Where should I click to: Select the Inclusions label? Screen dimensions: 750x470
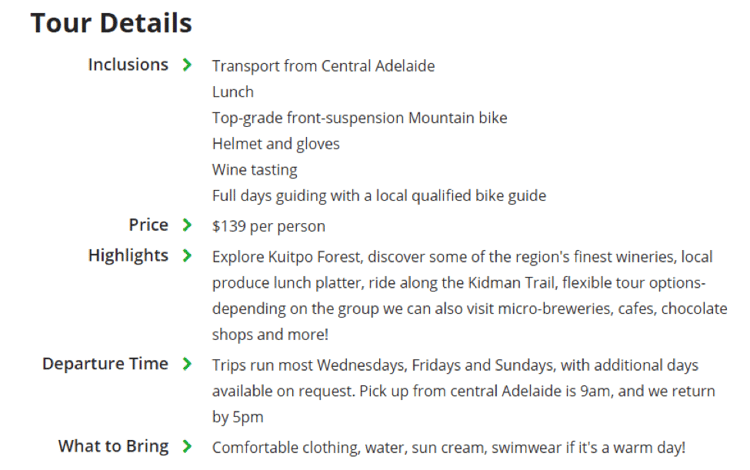pyautogui.click(x=128, y=65)
